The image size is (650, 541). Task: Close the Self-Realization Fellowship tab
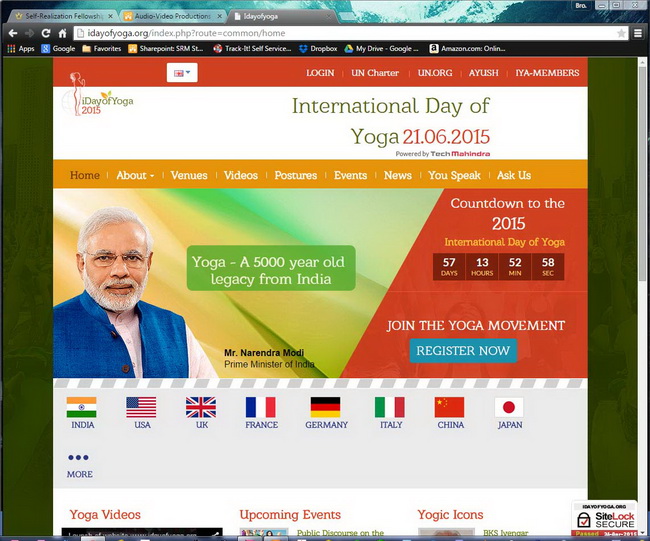click(x=110, y=16)
